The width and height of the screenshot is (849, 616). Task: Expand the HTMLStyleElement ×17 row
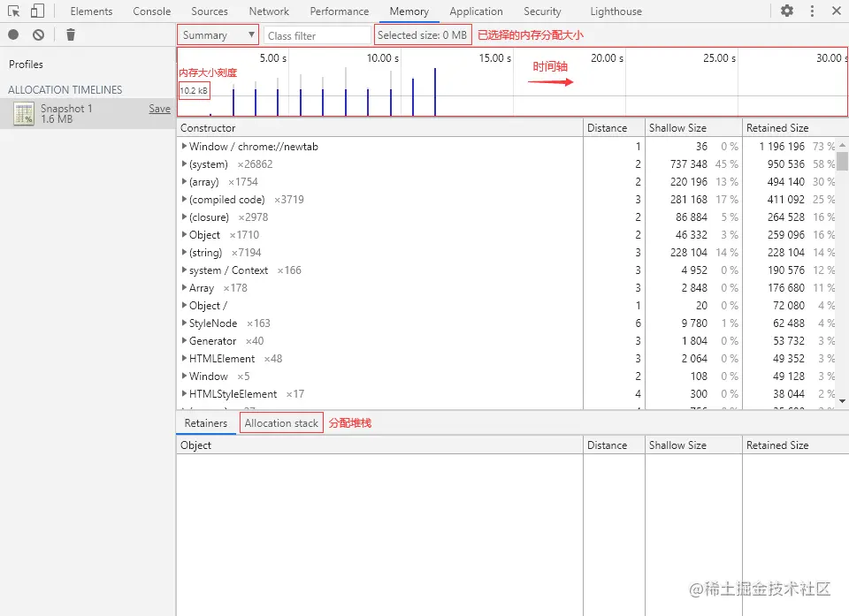(184, 394)
